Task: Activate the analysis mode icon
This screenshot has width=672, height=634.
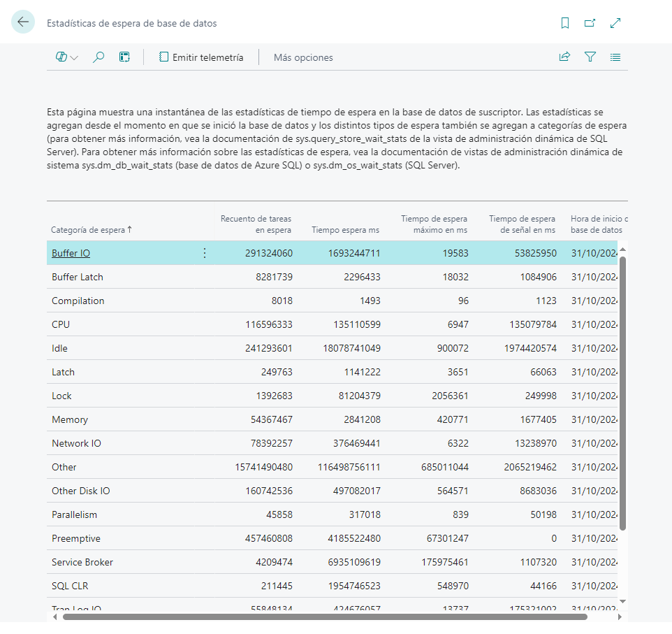Action: (x=124, y=57)
